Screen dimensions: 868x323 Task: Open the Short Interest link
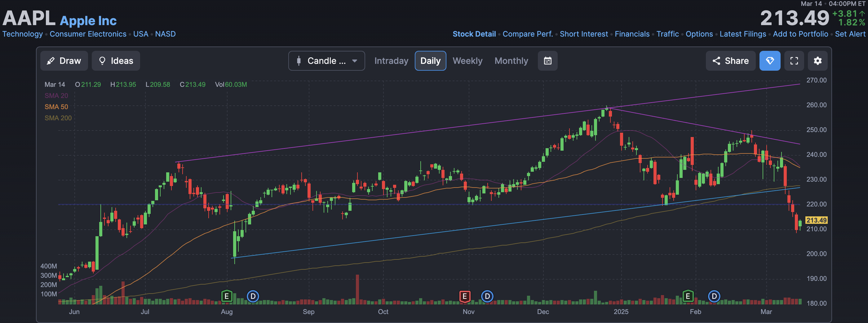(x=584, y=34)
